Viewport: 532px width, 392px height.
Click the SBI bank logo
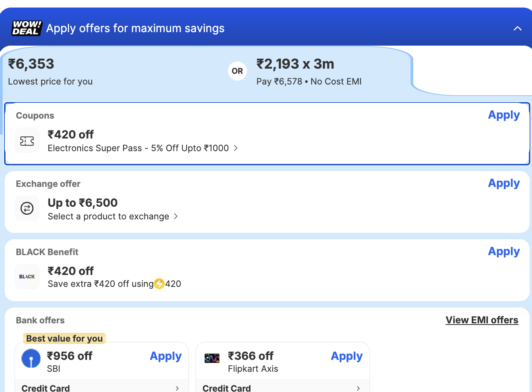pos(31,358)
